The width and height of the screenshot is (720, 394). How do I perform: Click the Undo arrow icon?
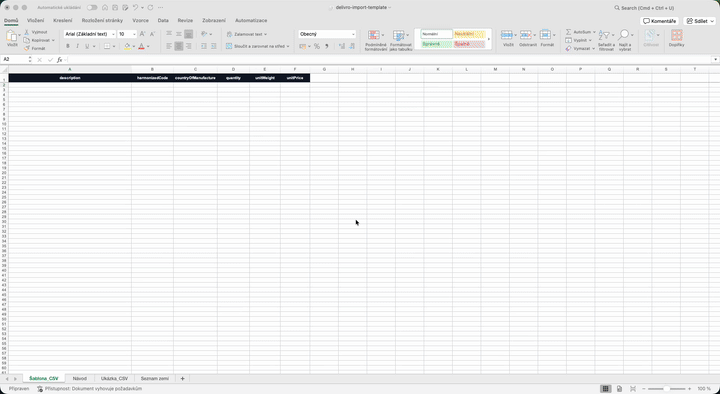[x=135, y=8]
